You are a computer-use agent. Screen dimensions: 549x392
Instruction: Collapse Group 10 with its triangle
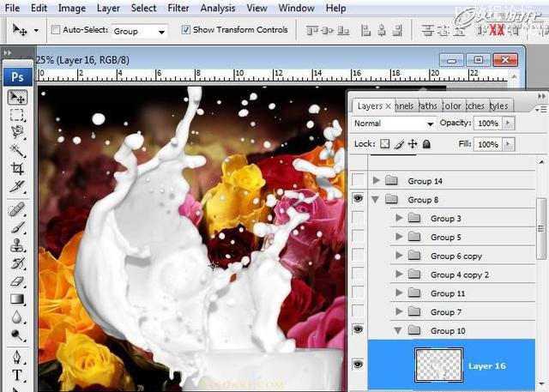click(398, 330)
